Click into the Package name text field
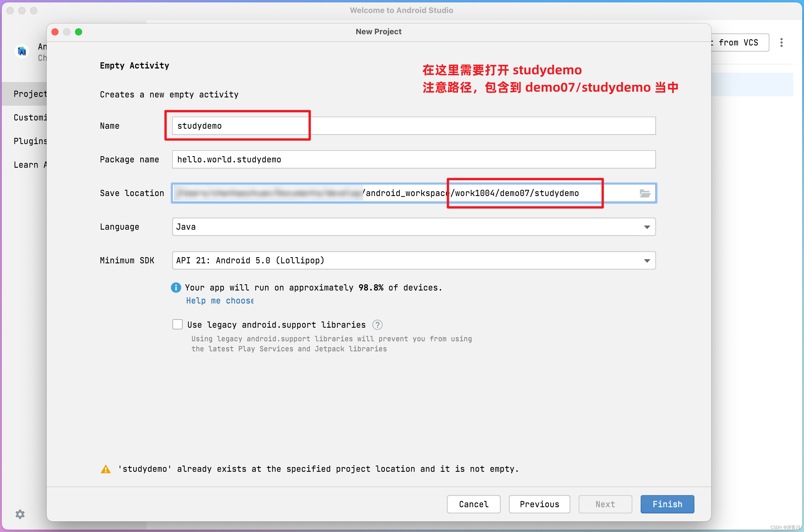This screenshot has height=532, width=804. click(x=413, y=159)
